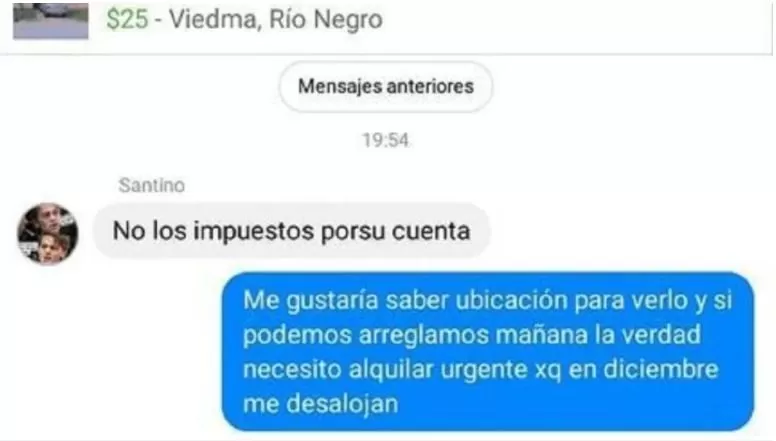Image resolution: width=776 pixels, height=441 pixels.
Task: Select the gray message bubble from Santino
Action: tap(291, 231)
